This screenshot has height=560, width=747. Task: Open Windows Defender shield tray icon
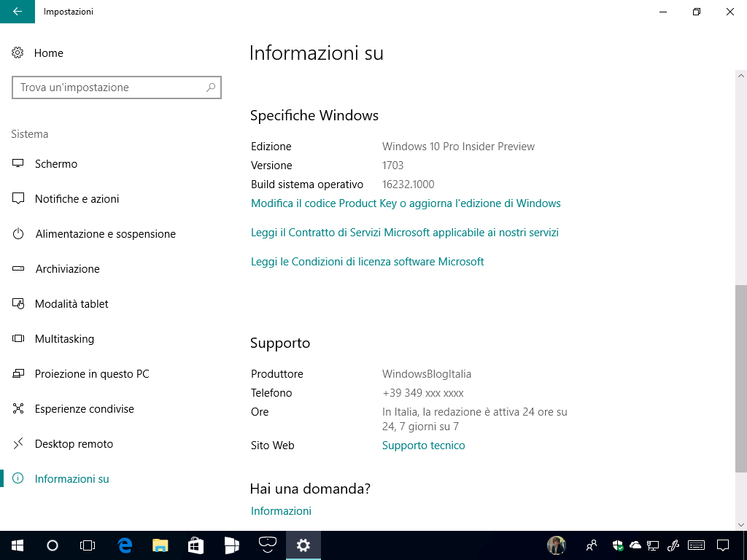click(x=618, y=545)
